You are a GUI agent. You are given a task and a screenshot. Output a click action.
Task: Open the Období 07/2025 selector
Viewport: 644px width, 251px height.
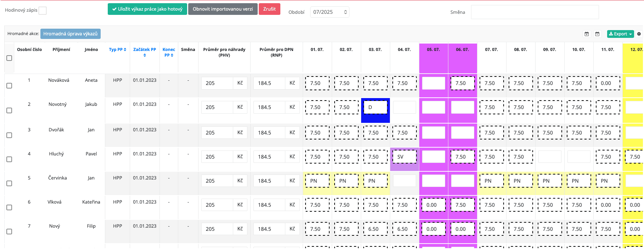[330, 12]
